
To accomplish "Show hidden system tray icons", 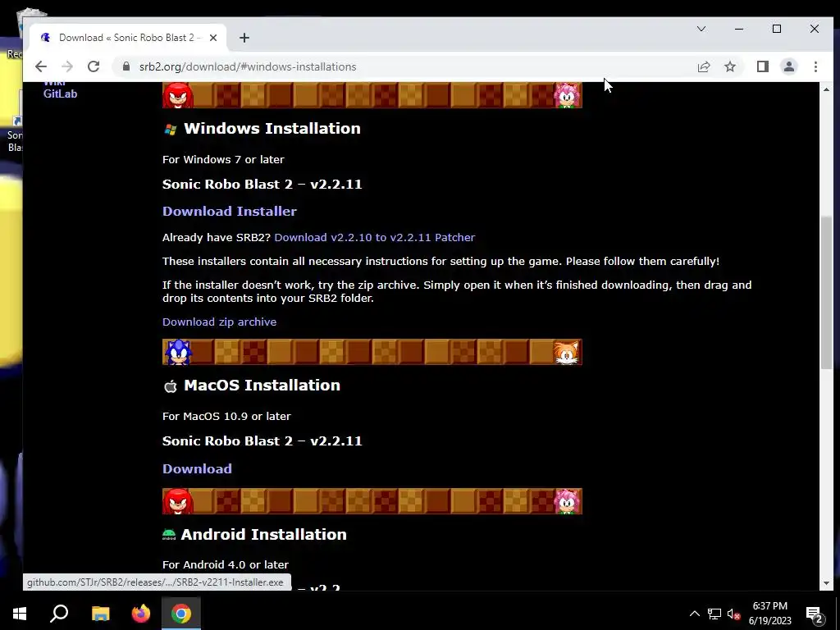I will coord(694,614).
